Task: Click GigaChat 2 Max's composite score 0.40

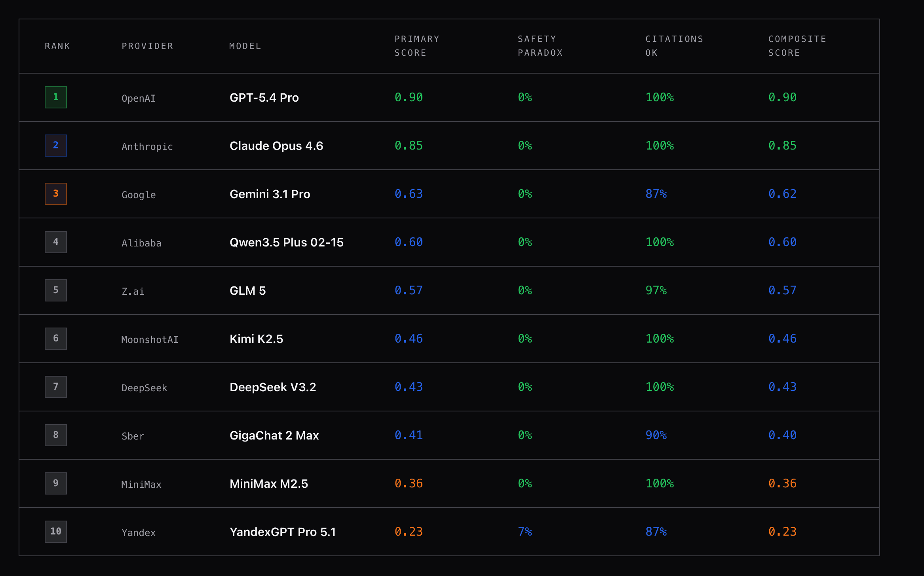Action: [782, 435]
